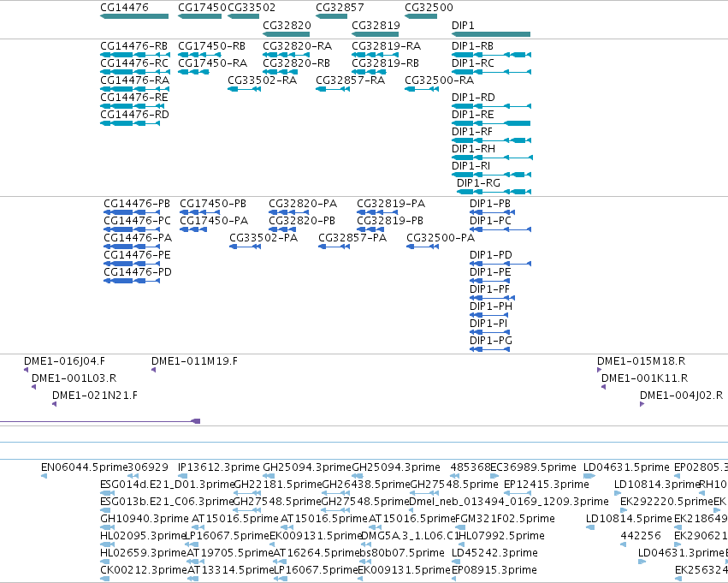Select BAC end DME1-011M19.F

point(194,361)
